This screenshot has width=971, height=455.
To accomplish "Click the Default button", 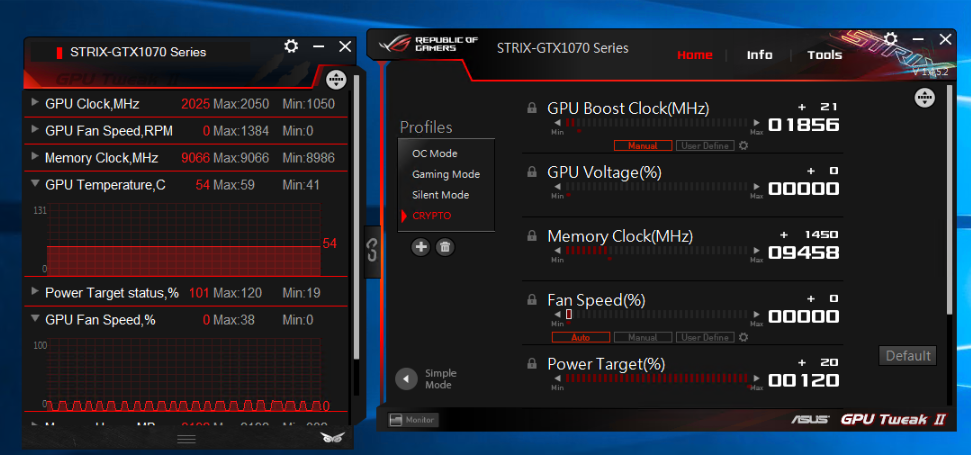I will [x=908, y=355].
